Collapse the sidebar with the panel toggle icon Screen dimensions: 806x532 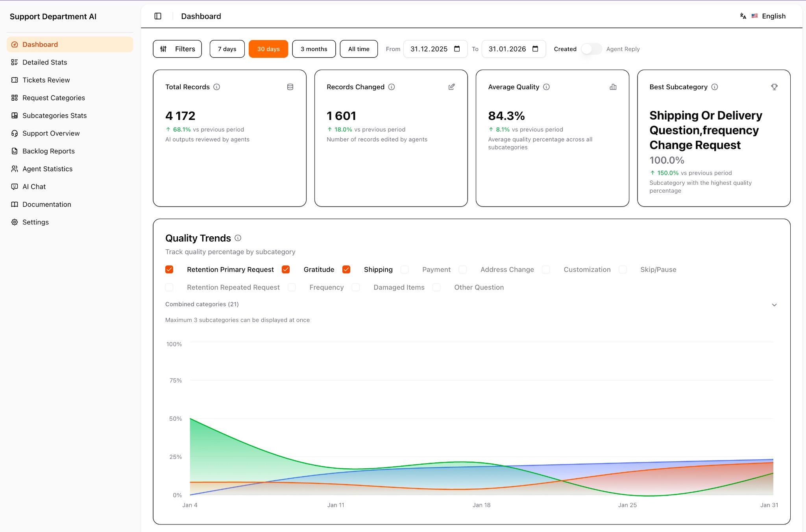point(158,16)
